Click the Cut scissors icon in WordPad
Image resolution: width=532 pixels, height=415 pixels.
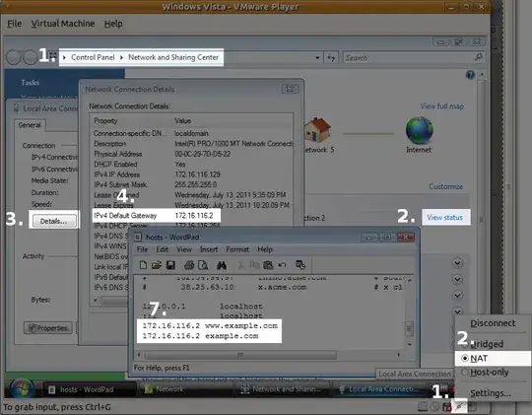tap(241, 265)
